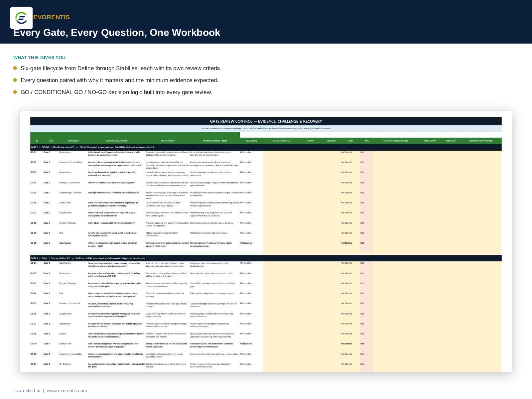The image size is (532, 399).
Task: Select the 'Owner' column header
Action: coord(310,141)
